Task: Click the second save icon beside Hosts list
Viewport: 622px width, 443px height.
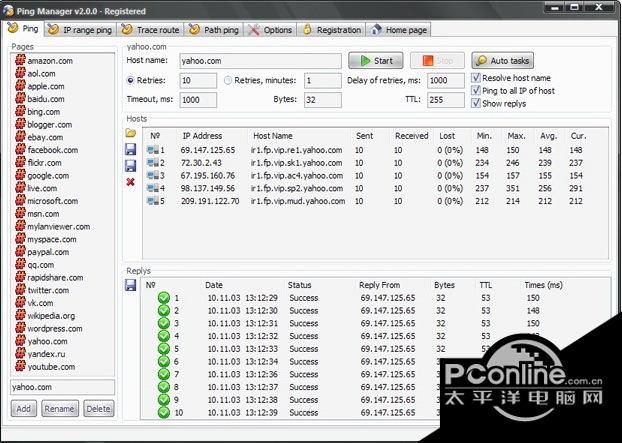Action: click(x=131, y=165)
